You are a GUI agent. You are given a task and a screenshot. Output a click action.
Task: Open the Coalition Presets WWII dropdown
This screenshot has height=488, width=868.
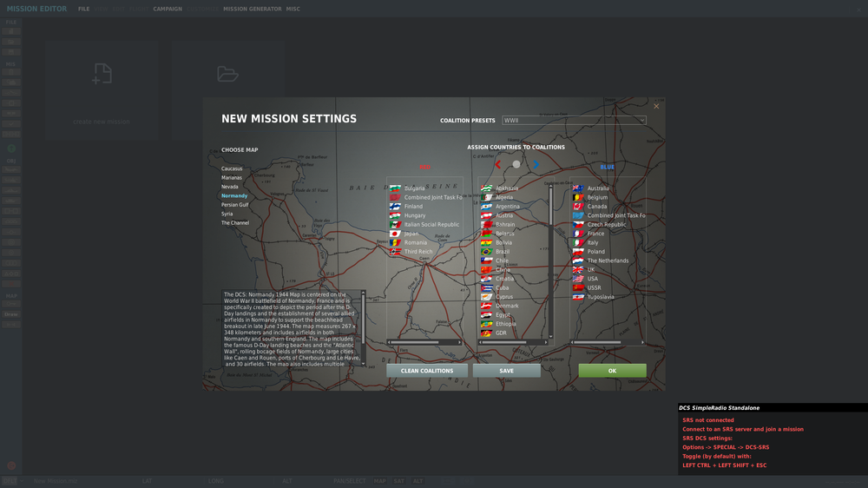click(574, 120)
